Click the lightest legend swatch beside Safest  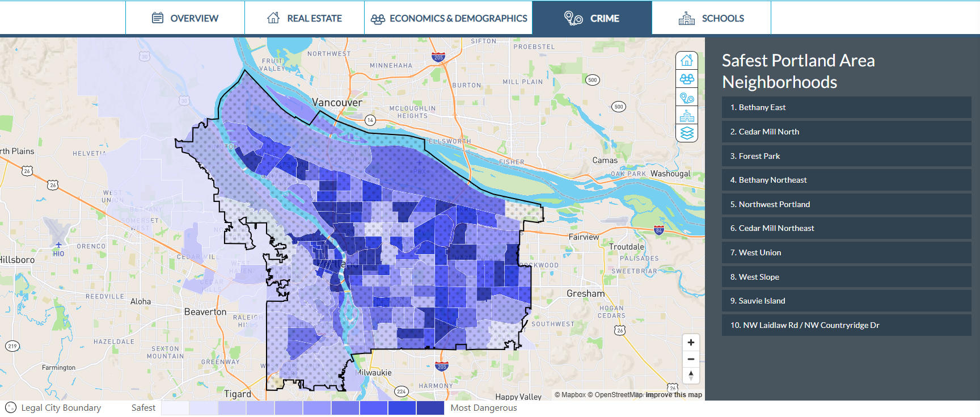175,408
